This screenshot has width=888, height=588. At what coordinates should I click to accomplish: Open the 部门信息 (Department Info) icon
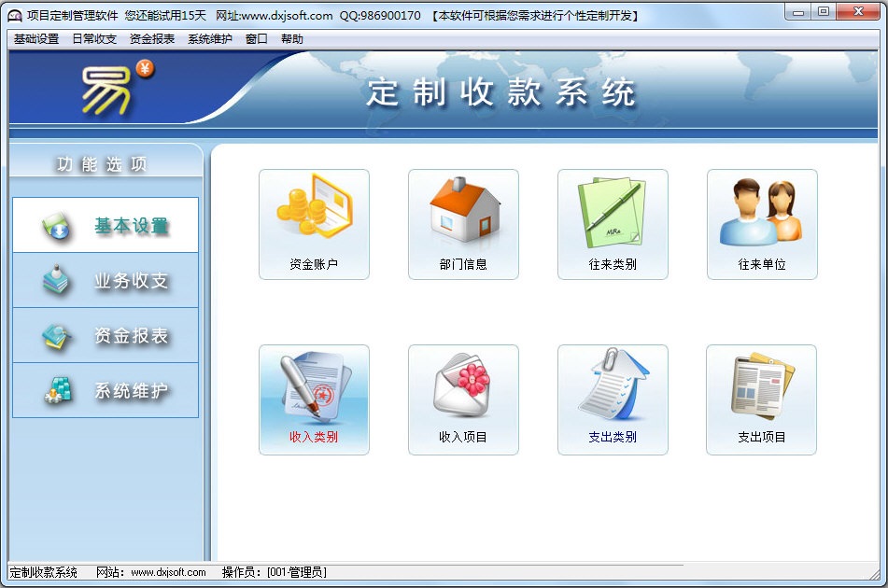click(463, 224)
